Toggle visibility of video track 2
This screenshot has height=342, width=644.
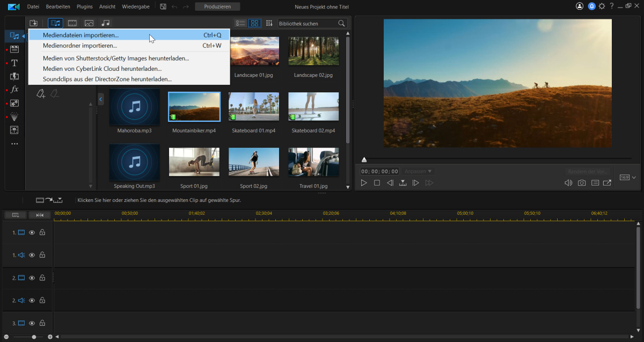click(32, 278)
